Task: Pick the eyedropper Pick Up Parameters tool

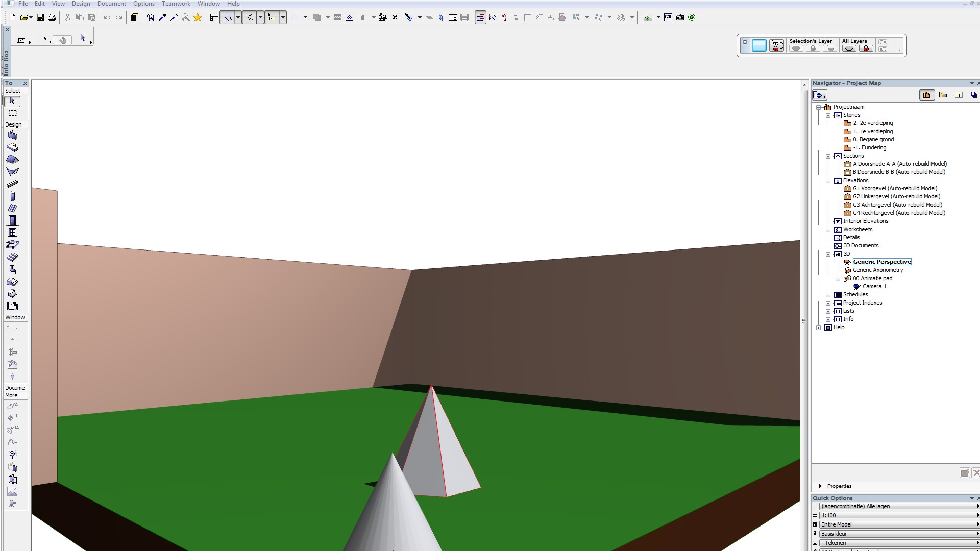Action: coord(162,17)
